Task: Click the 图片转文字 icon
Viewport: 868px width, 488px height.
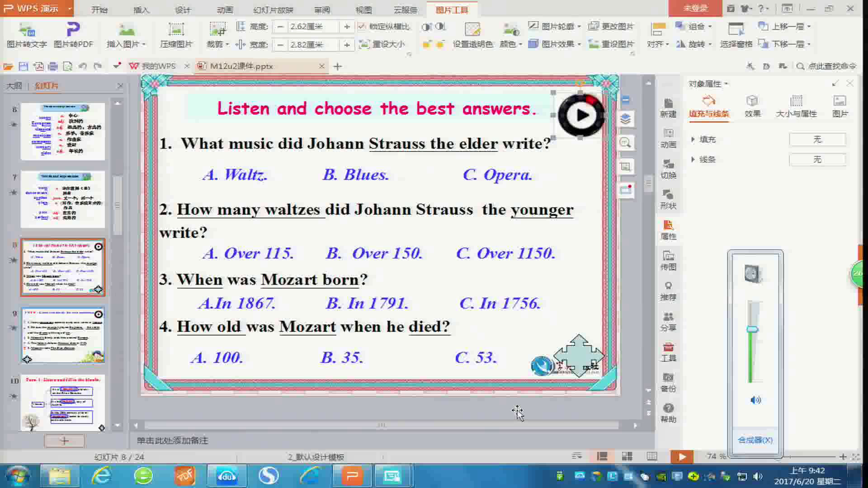Action: point(26,30)
